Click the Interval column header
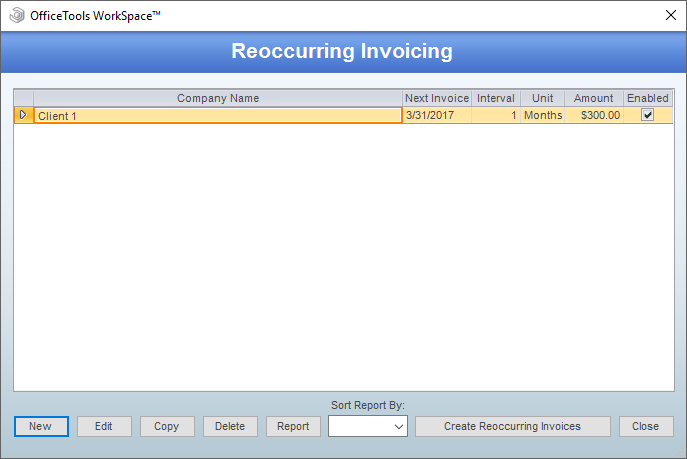This screenshot has width=687, height=459. pyautogui.click(x=496, y=98)
